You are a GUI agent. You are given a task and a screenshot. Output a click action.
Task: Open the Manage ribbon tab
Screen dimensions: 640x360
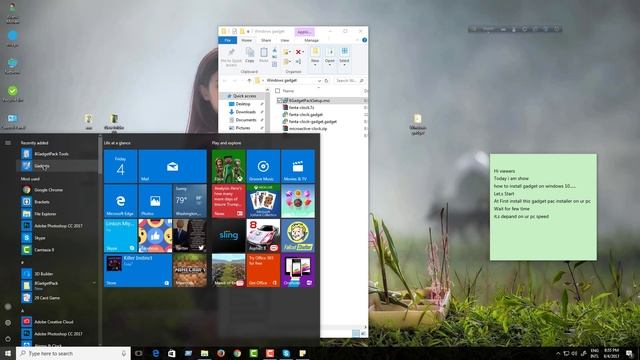311,40
